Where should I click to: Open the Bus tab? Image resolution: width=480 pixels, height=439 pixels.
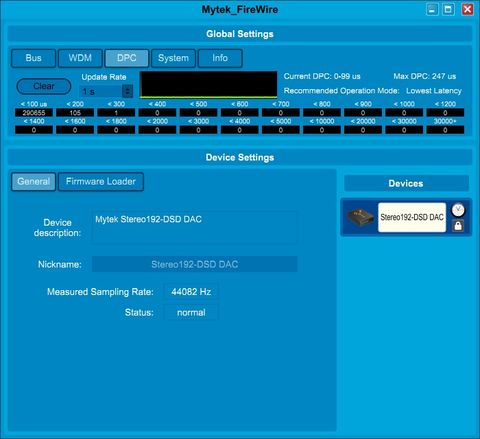coord(33,58)
